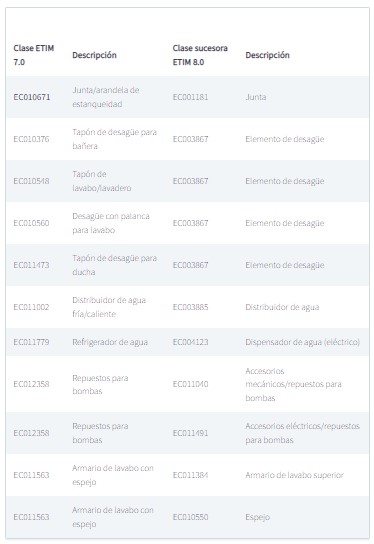
Task: Click the EC001181 successor code
Action: pyautogui.click(x=190, y=97)
